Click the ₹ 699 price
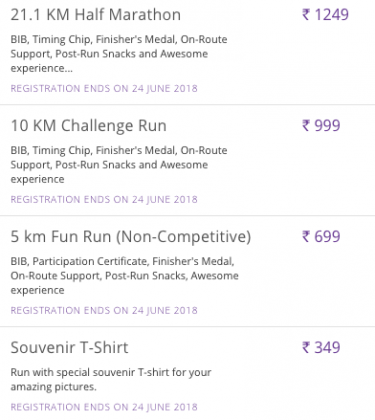This screenshot has height=420, width=375. pyautogui.click(x=321, y=237)
